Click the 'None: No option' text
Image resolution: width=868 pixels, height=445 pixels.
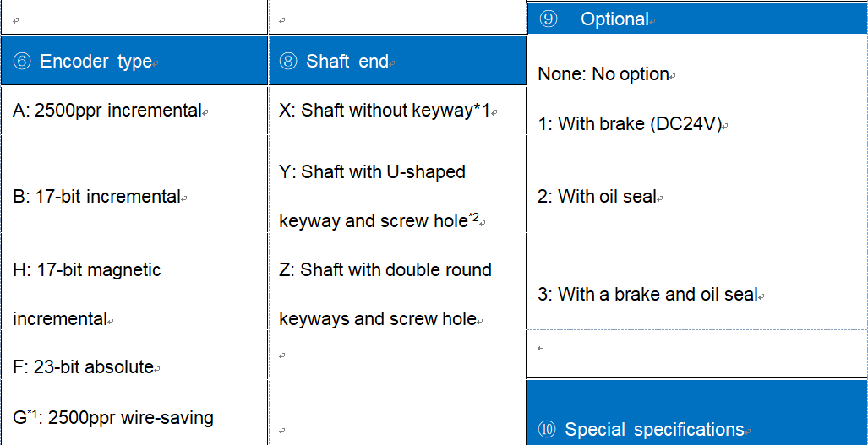603,74
